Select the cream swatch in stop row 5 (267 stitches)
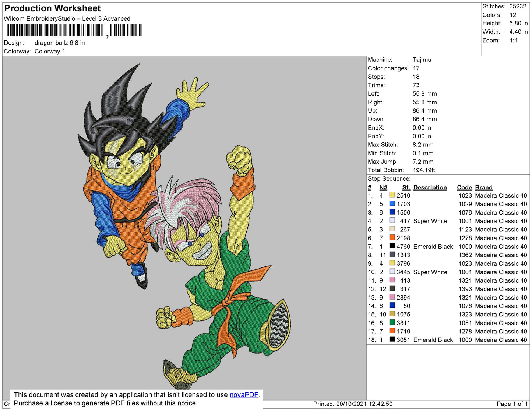 click(392, 229)
